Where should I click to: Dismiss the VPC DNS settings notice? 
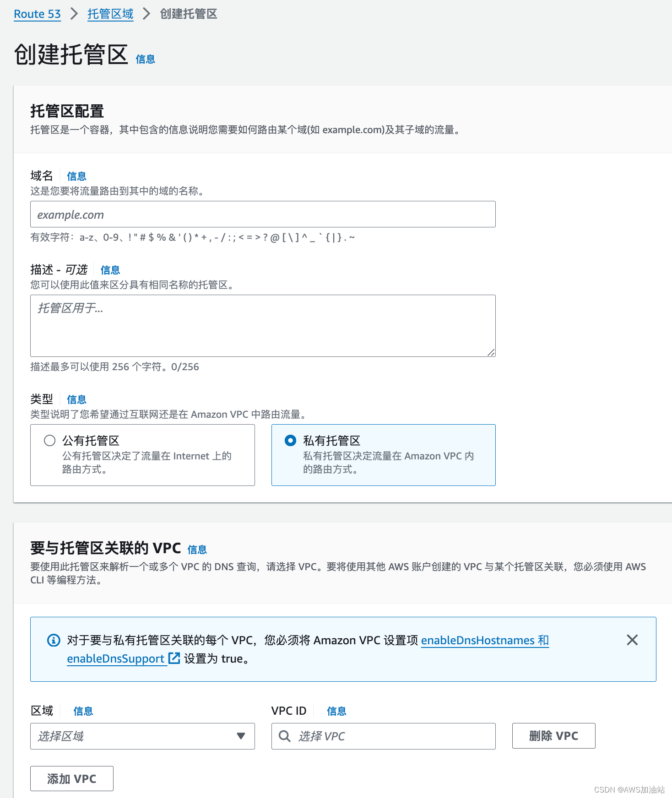coord(632,640)
